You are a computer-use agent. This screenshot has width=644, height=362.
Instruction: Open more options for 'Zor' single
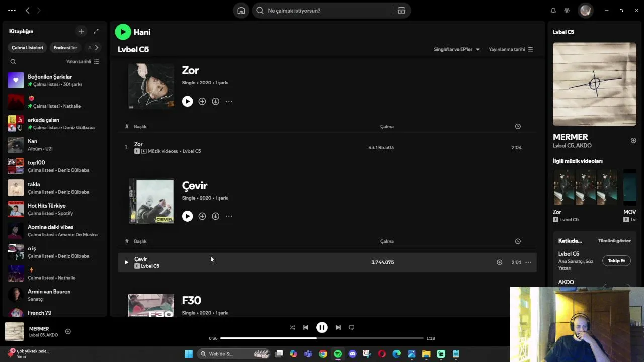point(229,101)
